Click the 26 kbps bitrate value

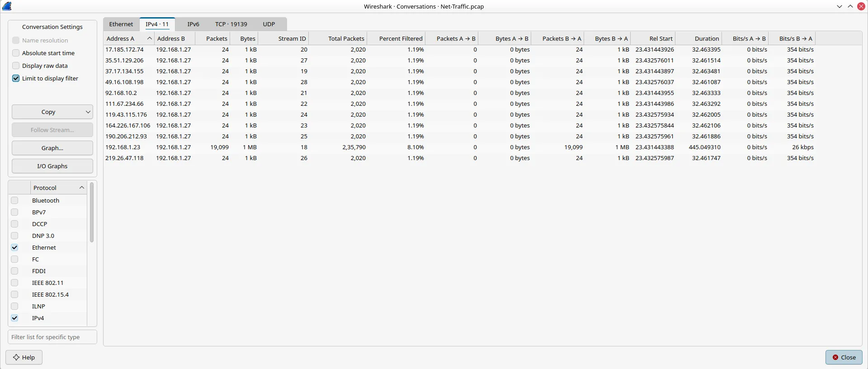point(803,147)
